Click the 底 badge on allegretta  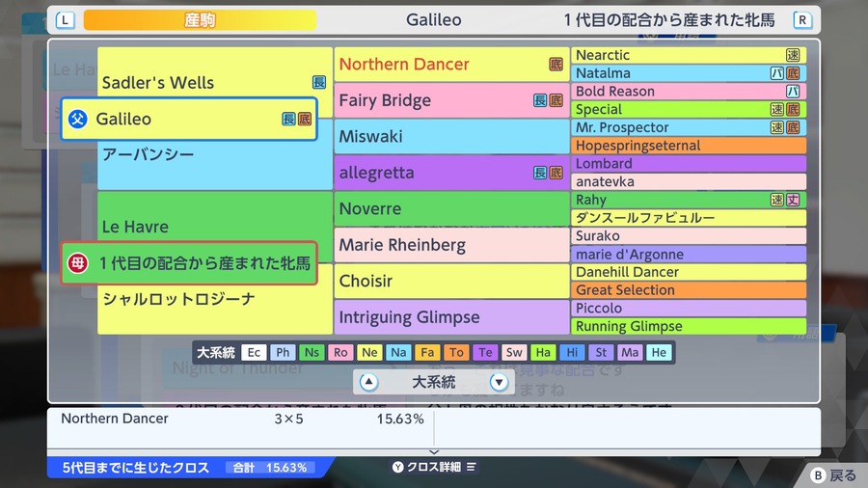click(556, 173)
